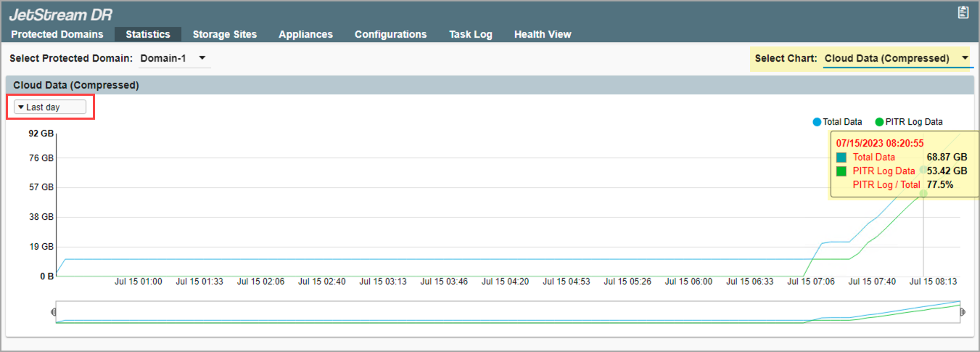
Task: Select the Statistics tab
Action: pos(148,34)
